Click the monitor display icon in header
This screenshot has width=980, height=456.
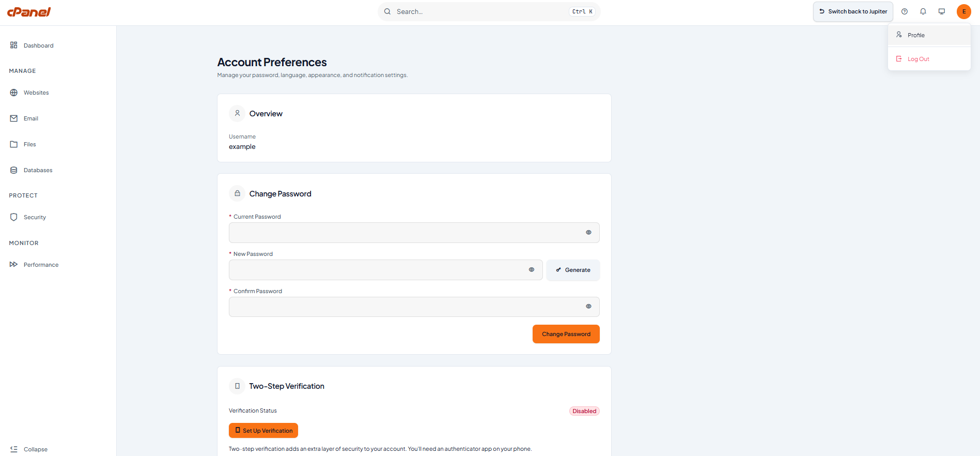pyautogui.click(x=942, y=11)
